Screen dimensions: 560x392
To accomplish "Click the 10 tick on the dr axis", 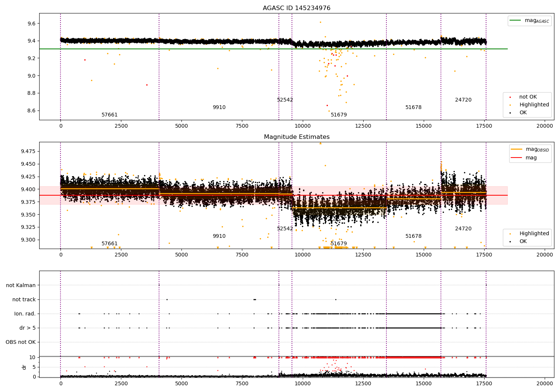I will 32,357.
